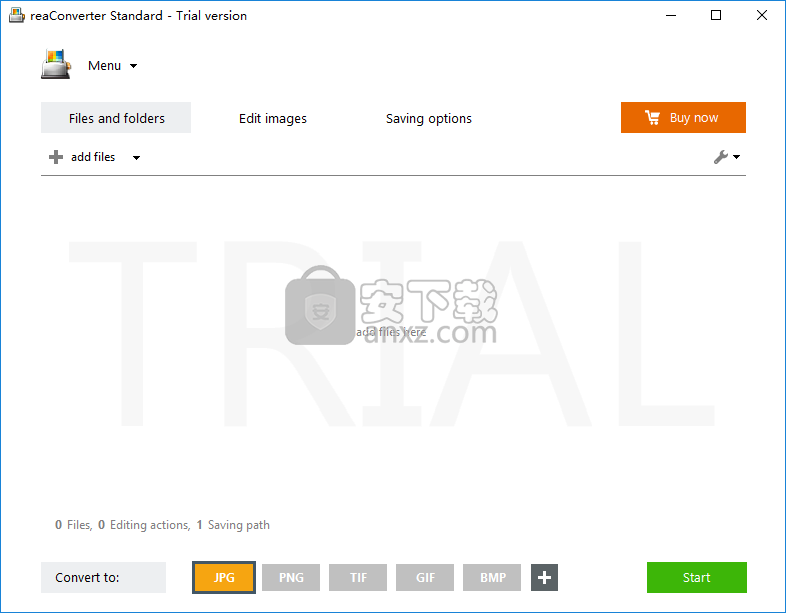Switch to the Files and folders tab

click(x=116, y=118)
